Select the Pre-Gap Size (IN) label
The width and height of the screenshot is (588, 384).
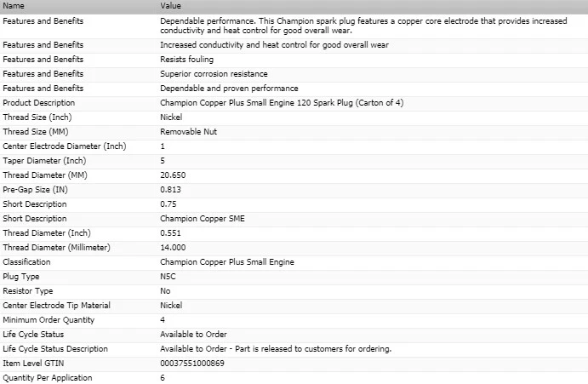(x=35, y=190)
